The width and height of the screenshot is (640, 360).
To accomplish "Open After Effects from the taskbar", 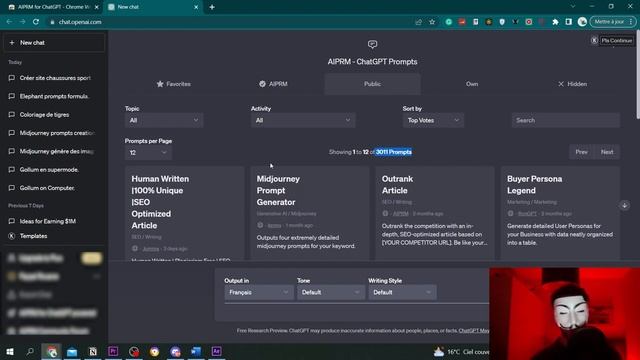I will click(x=216, y=351).
